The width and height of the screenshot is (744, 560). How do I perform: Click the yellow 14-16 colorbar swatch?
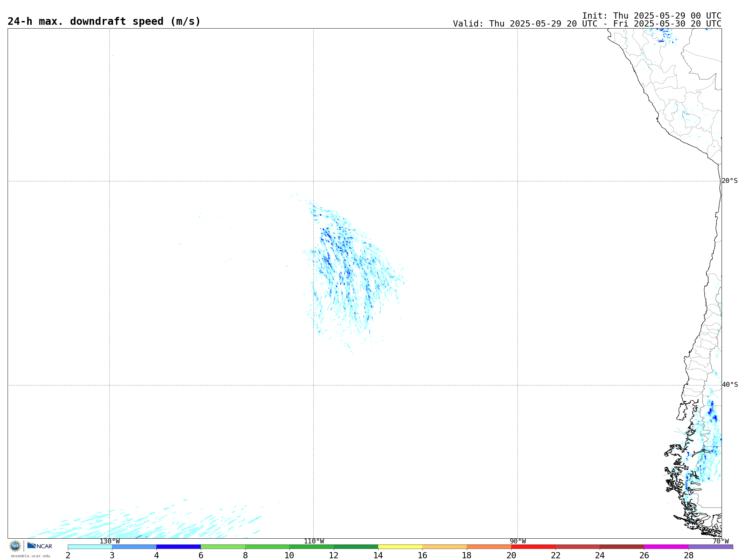tap(400, 547)
